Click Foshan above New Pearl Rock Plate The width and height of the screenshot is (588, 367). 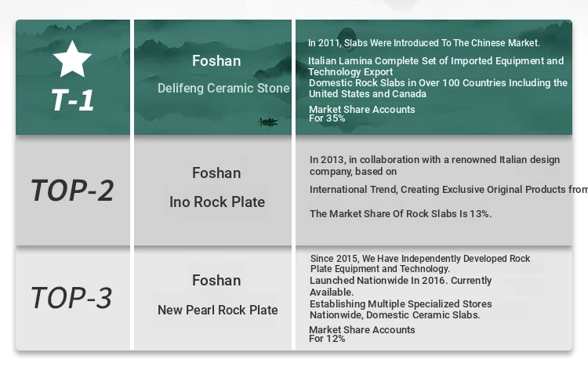[216, 280]
